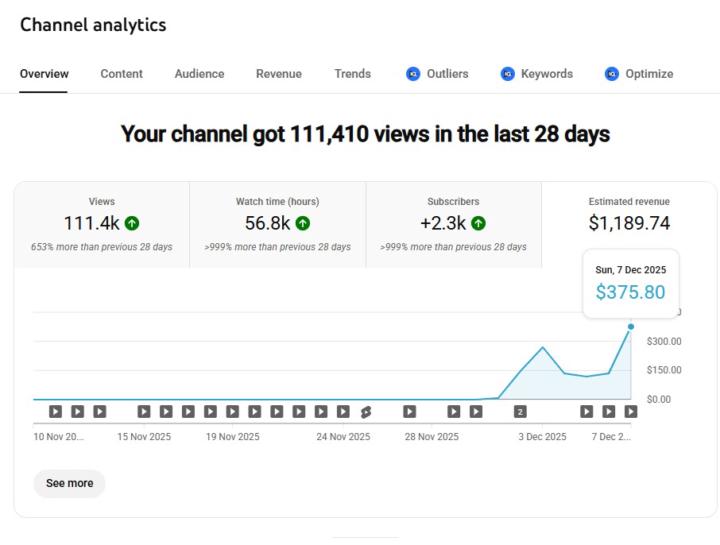Click the marker showing number 2

(x=520, y=412)
